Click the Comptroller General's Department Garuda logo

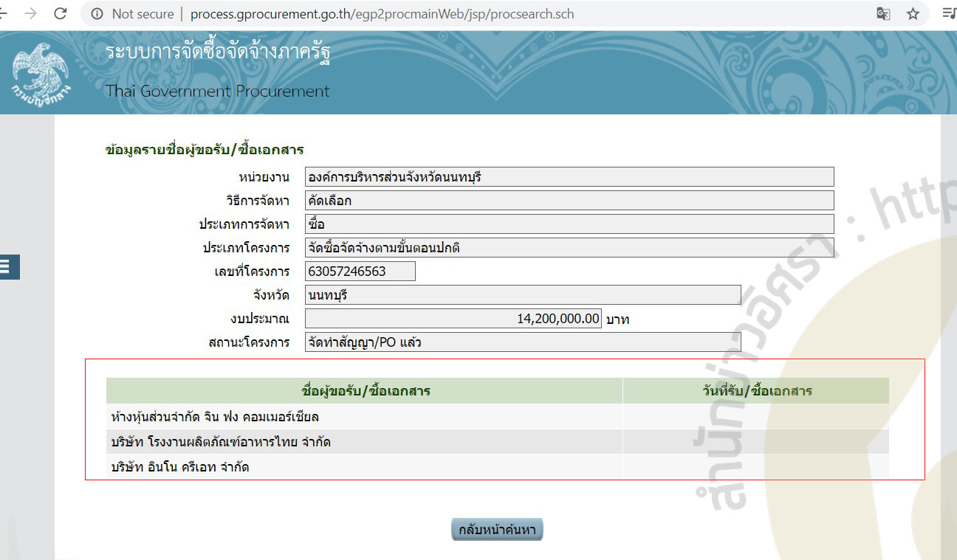(41, 73)
